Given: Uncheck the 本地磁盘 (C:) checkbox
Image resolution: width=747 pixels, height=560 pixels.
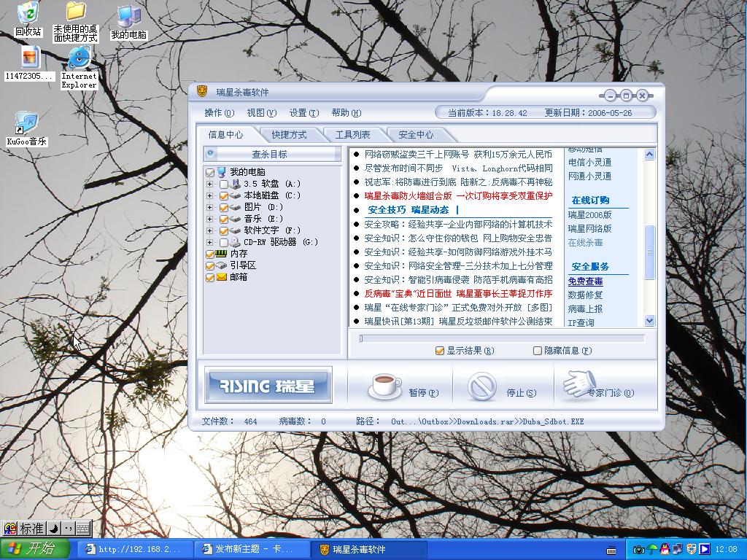Looking at the screenshot, I should 223,195.
